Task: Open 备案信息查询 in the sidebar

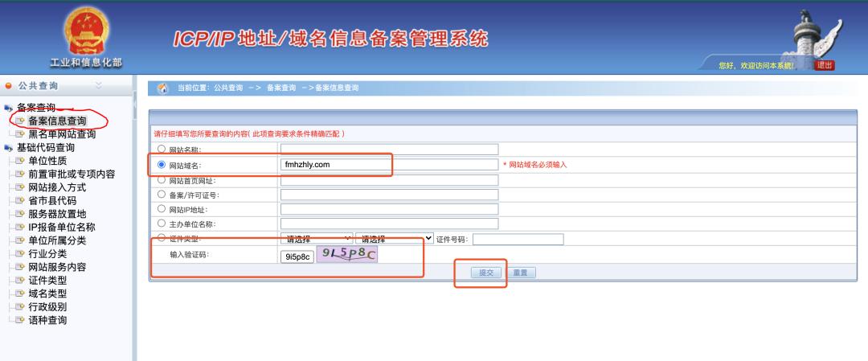Action: 57,121
